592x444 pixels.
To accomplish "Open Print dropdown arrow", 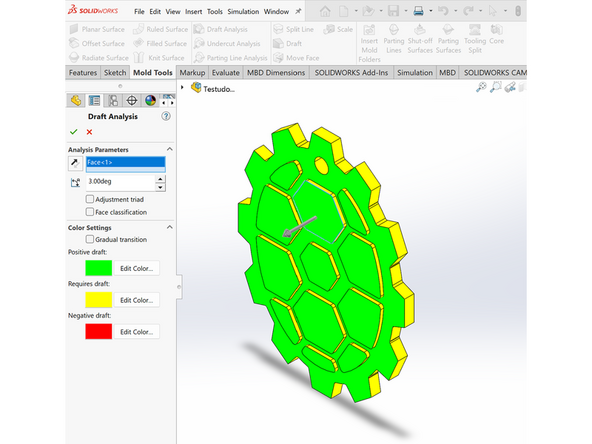I will click(430, 11).
